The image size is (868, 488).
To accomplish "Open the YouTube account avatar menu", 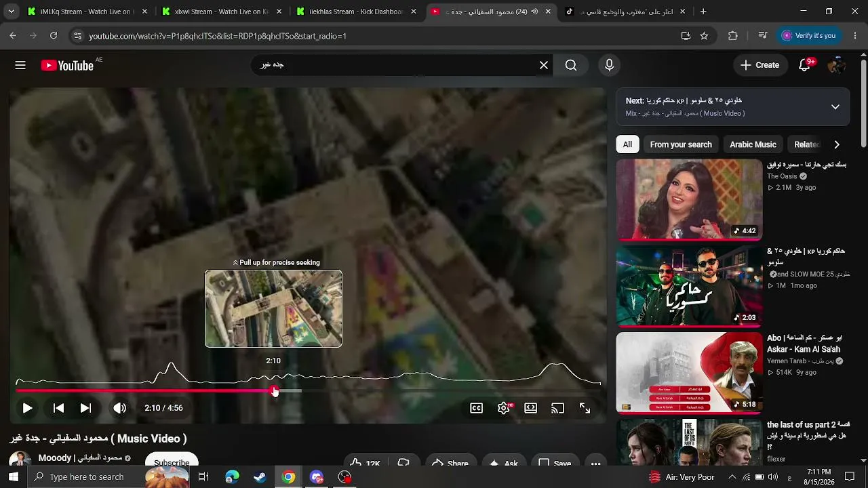I will pyautogui.click(x=837, y=65).
